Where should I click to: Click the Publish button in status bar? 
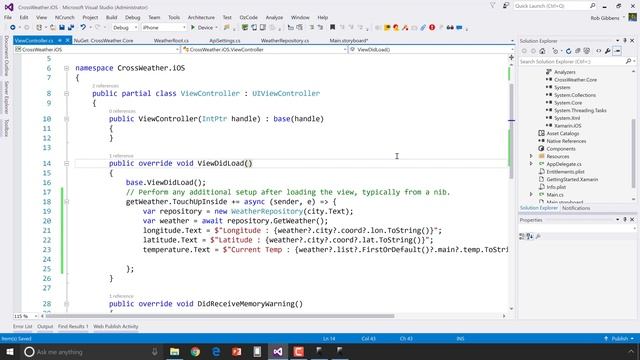coord(619,339)
